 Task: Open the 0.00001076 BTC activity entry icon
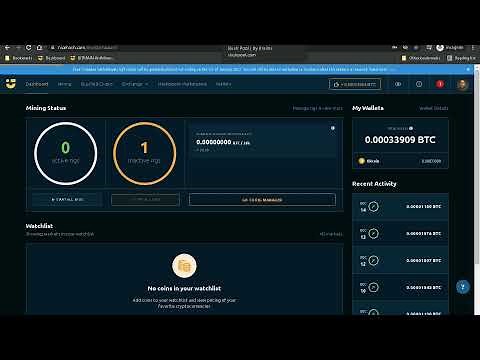pyautogui.click(x=373, y=233)
